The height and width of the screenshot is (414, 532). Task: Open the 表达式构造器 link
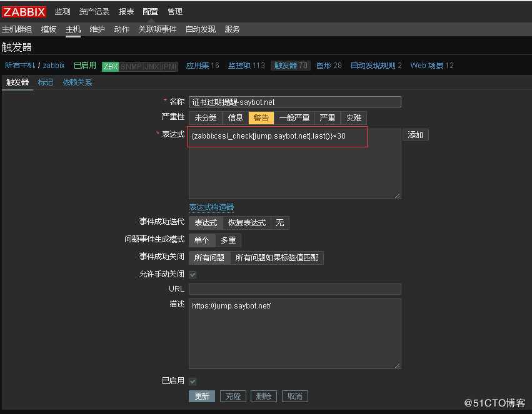pyautogui.click(x=211, y=207)
